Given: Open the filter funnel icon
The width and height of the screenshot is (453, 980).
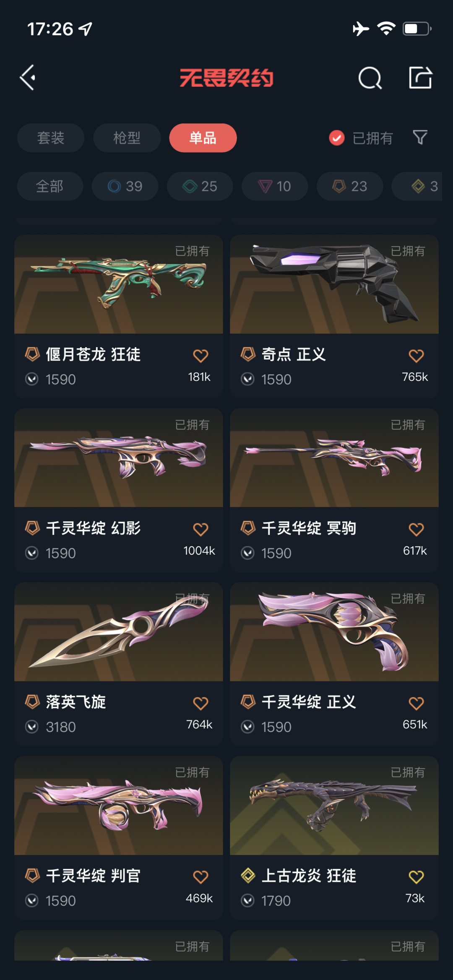Looking at the screenshot, I should (420, 138).
